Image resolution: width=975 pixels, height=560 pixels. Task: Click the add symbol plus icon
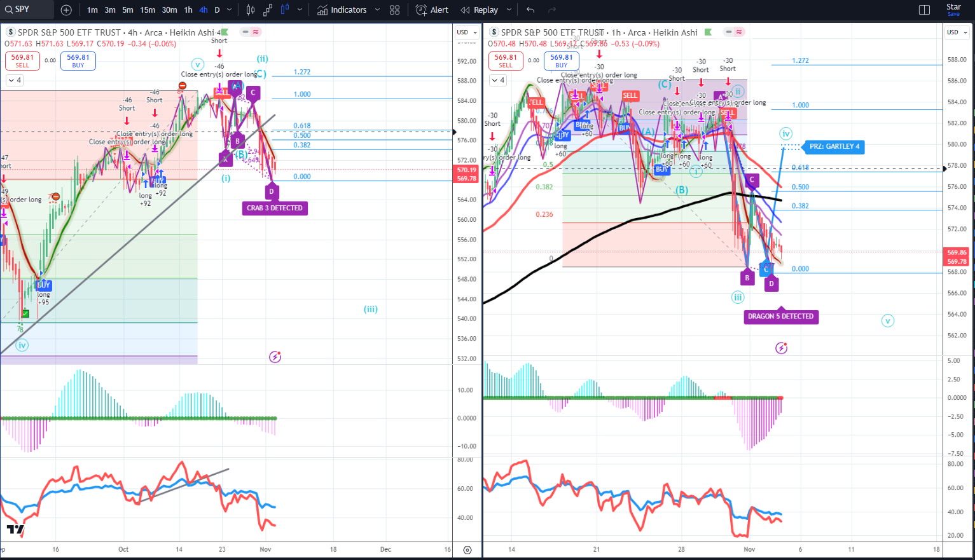(66, 10)
